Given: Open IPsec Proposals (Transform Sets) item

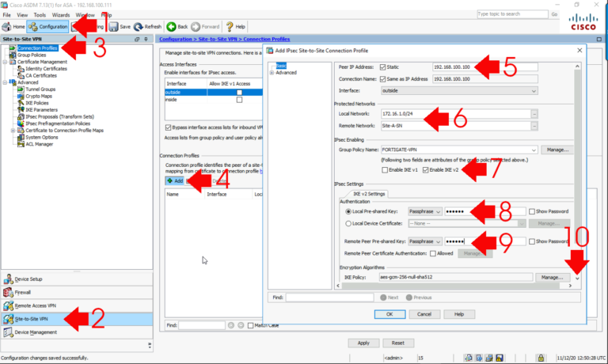Looking at the screenshot, I should coord(59,116).
